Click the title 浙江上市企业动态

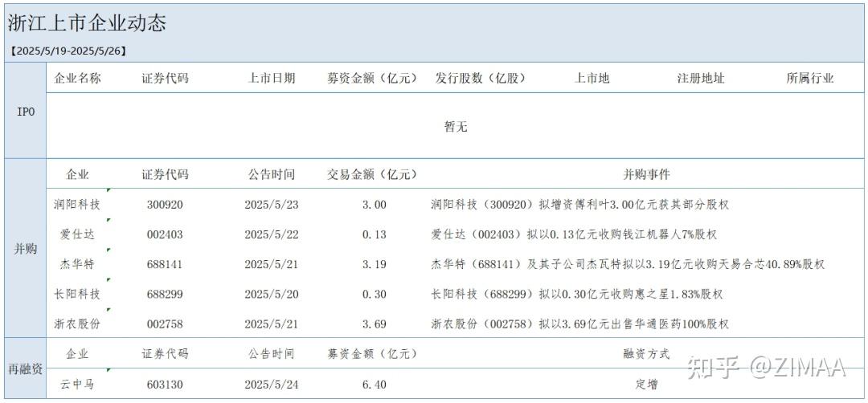tap(87, 22)
